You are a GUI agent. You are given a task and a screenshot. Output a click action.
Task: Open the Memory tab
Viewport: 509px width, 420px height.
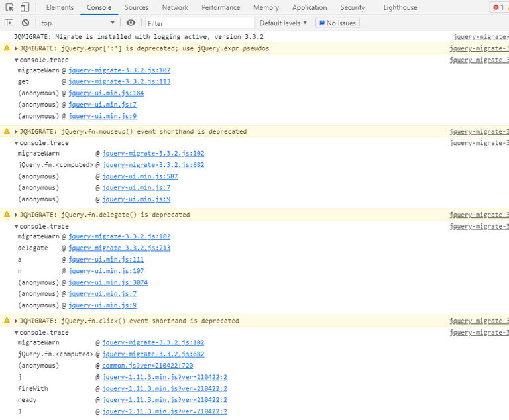(266, 7)
